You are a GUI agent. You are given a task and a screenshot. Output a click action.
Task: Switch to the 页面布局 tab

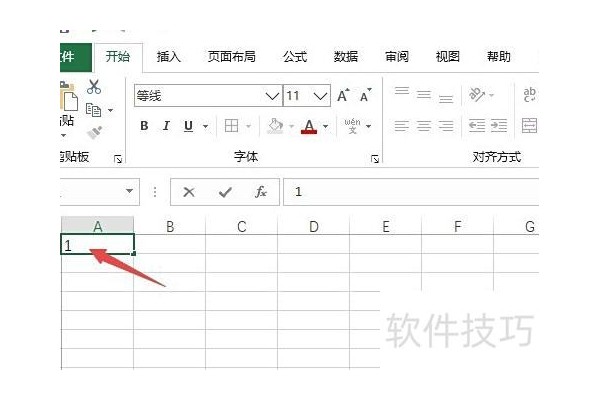(x=232, y=57)
